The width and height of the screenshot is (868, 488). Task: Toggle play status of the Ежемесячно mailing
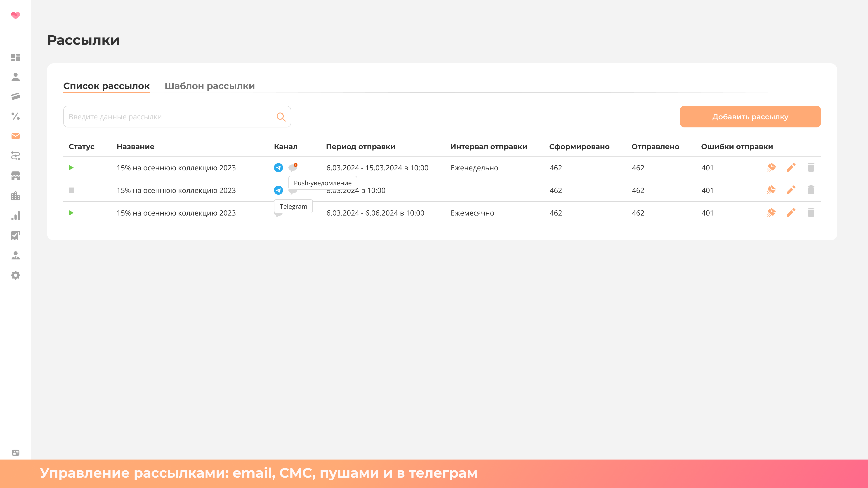(71, 213)
